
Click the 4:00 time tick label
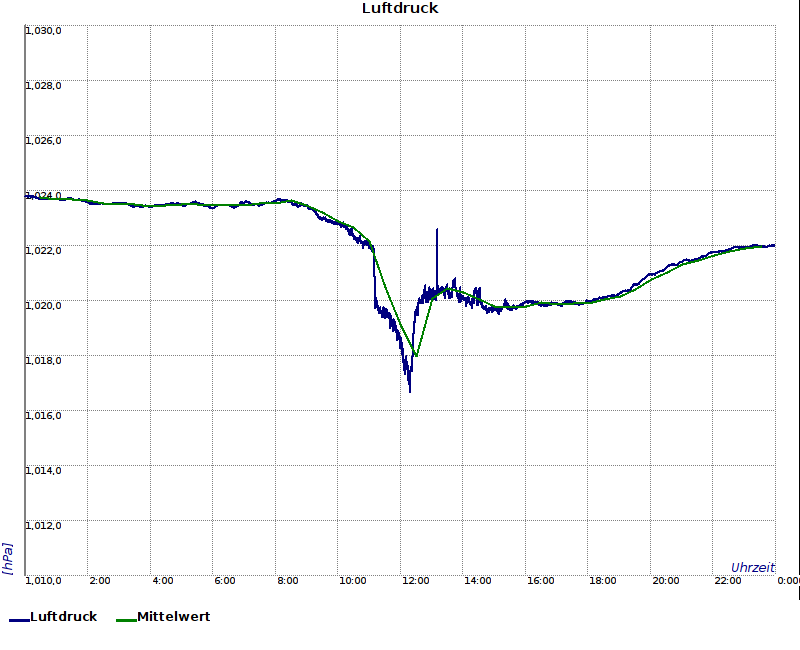pyautogui.click(x=163, y=581)
